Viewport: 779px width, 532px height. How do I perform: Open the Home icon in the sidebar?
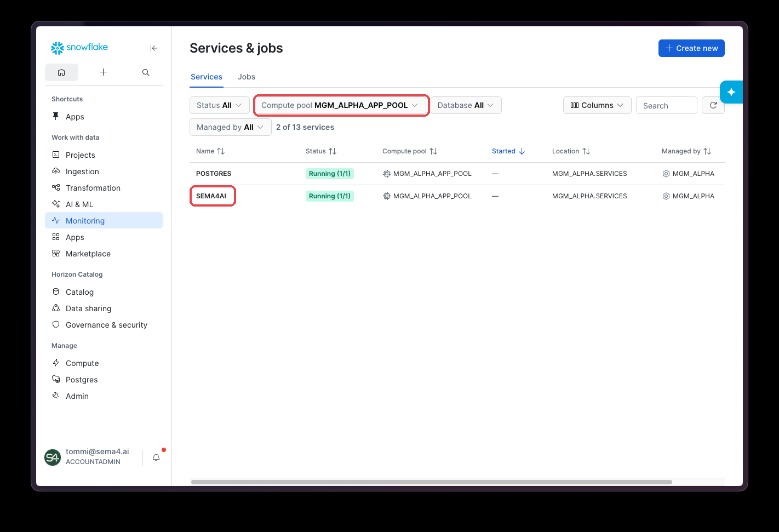[x=61, y=72]
